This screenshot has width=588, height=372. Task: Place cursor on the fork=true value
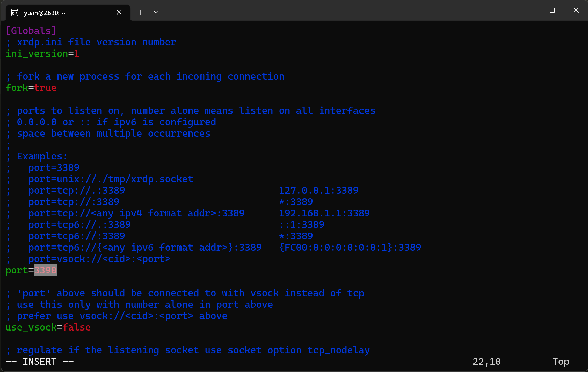[45, 88]
